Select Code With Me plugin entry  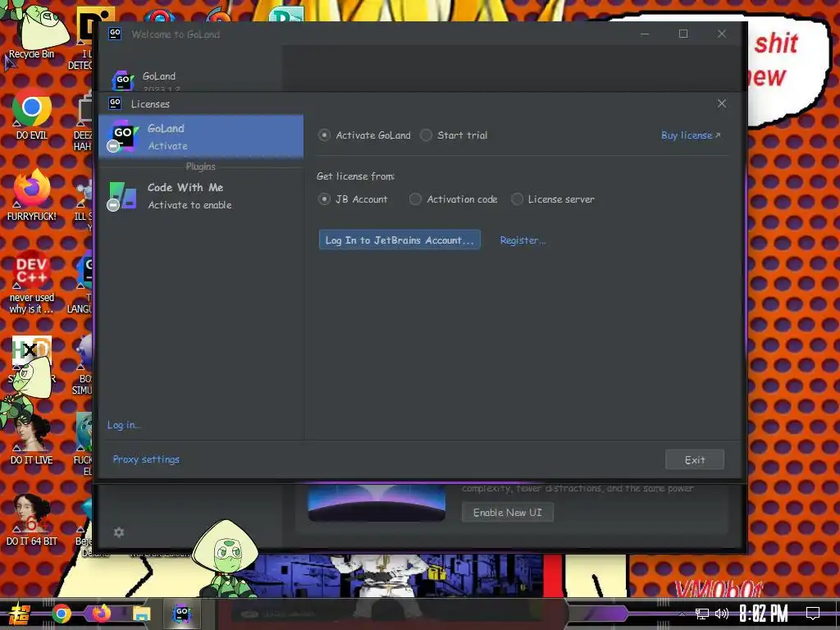click(x=201, y=196)
